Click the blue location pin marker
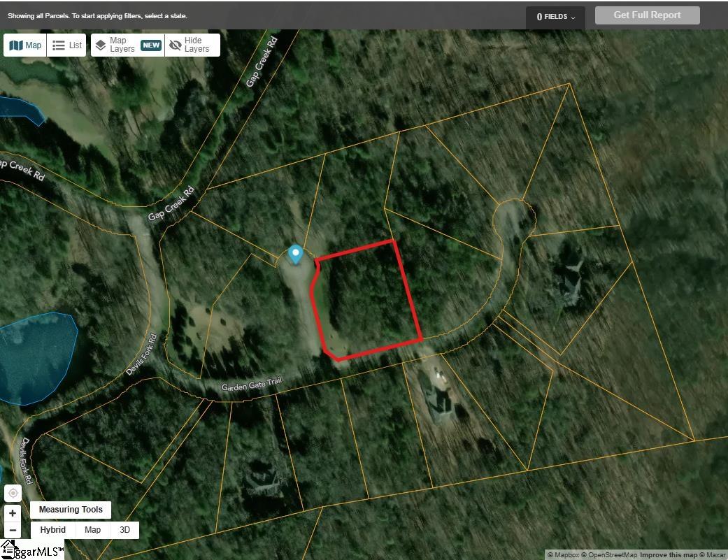The width and height of the screenshot is (728, 560). pos(295,254)
